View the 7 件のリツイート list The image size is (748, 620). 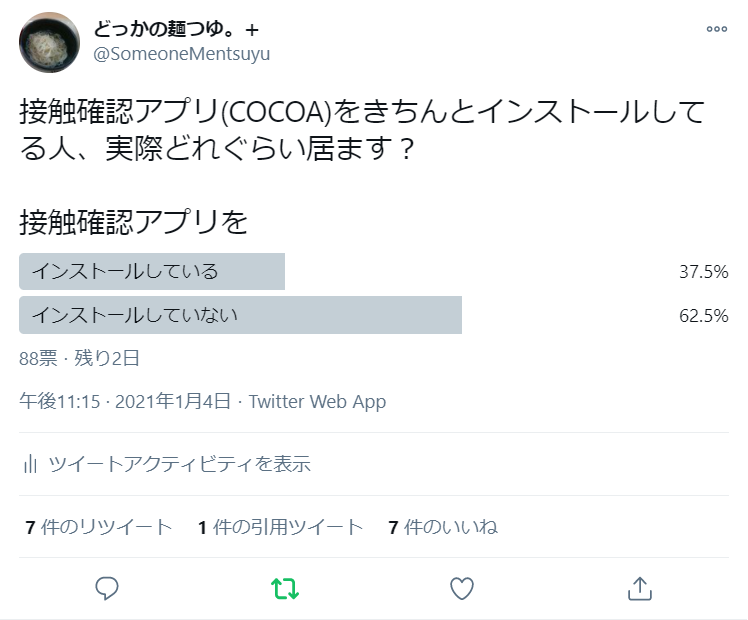point(99,527)
